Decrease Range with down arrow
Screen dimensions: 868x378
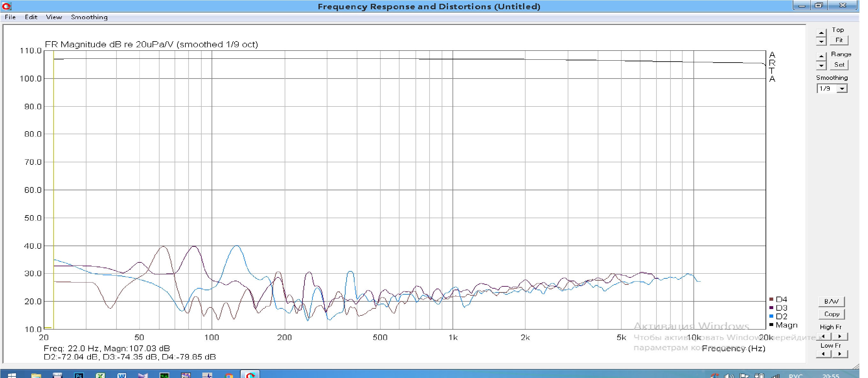[x=821, y=65]
